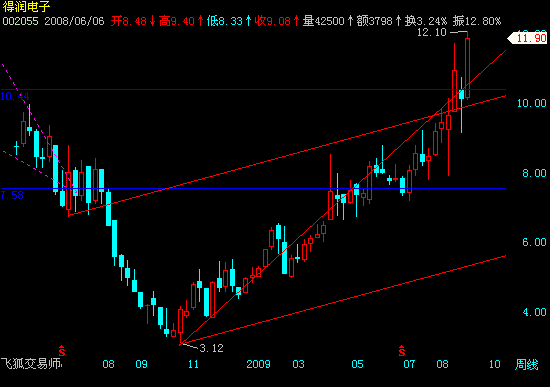Click the turnover amount 额3798 value

(374, 21)
